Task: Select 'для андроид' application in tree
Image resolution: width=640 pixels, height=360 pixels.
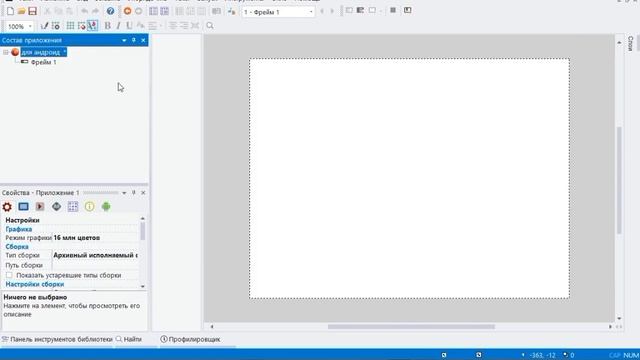Action: (43, 52)
